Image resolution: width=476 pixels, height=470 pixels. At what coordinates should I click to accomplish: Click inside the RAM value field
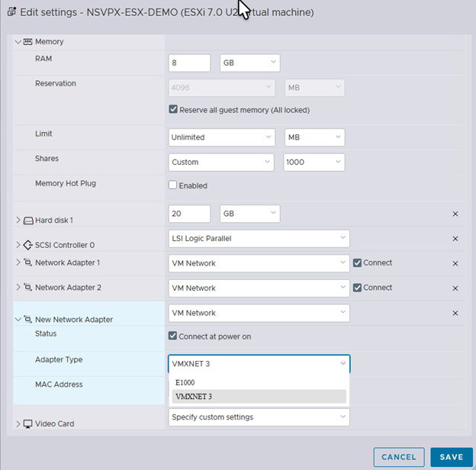[x=189, y=63]
